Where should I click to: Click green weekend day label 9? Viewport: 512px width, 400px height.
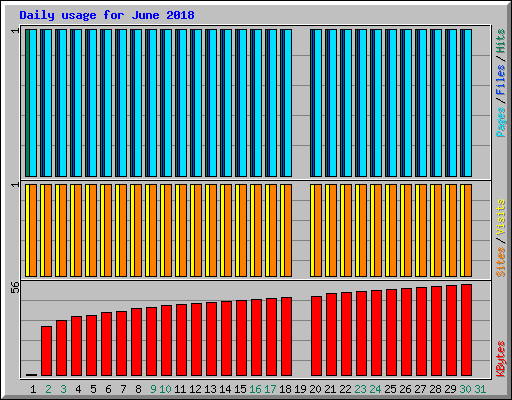(x=153, y=389)
